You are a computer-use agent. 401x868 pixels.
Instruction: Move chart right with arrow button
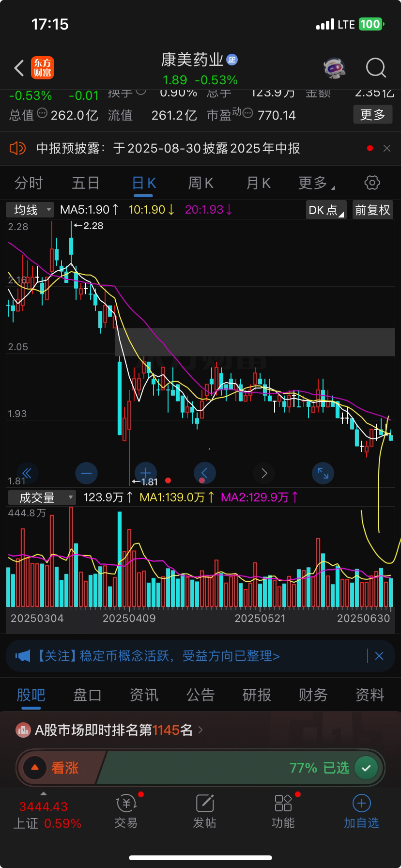point(264,473)
